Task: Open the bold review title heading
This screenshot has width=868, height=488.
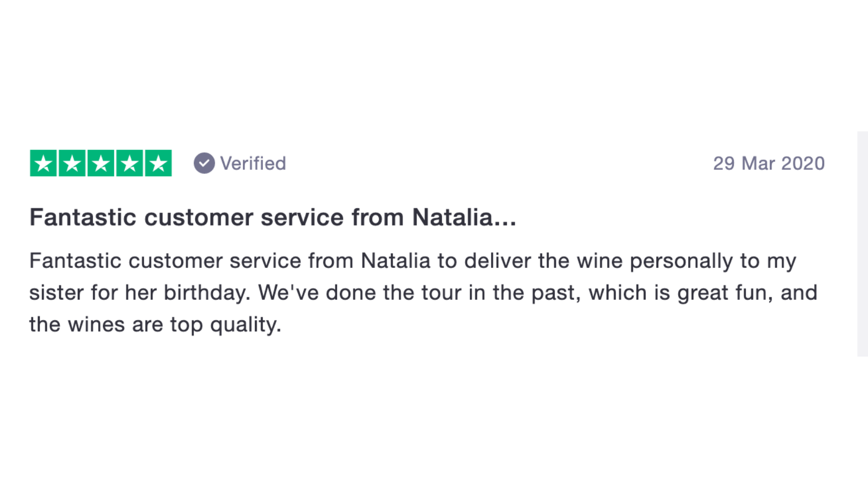Action: coord(273,217)
